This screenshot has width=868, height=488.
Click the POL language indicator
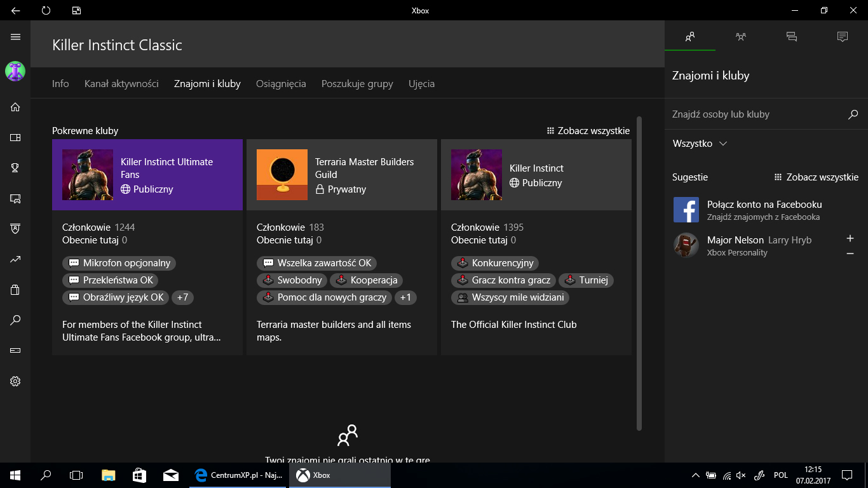tap(781, 475)
